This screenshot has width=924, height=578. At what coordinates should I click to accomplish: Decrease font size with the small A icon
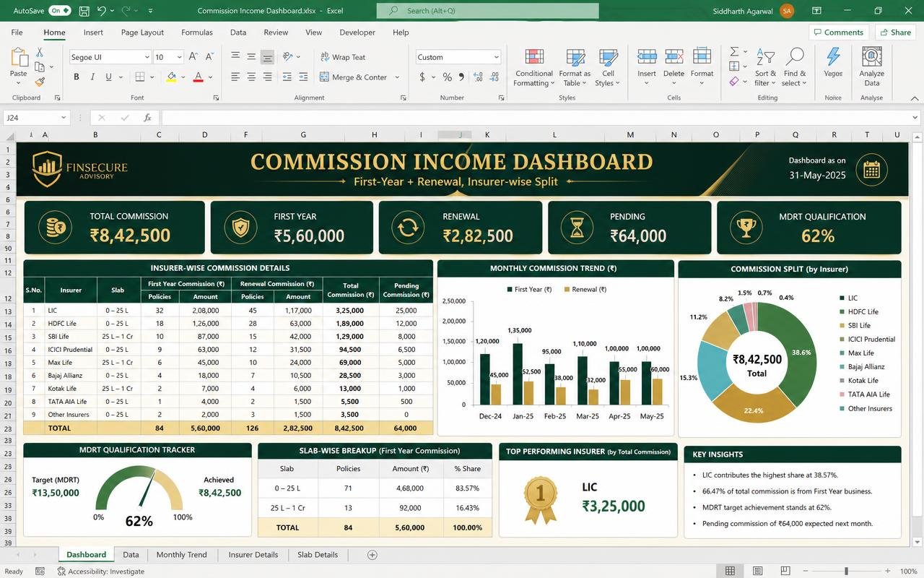tap(209, 56)
